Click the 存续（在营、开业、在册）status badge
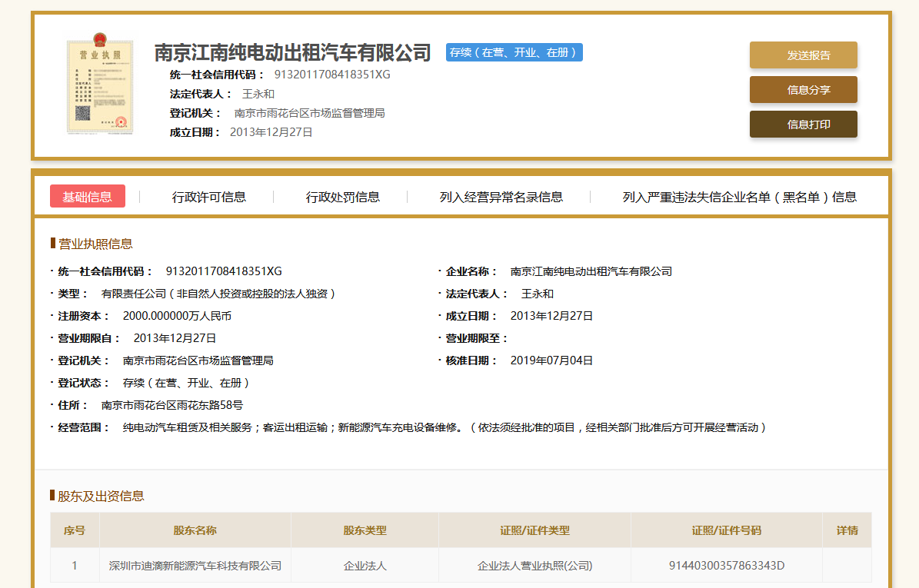 click(x=514, y=52)
